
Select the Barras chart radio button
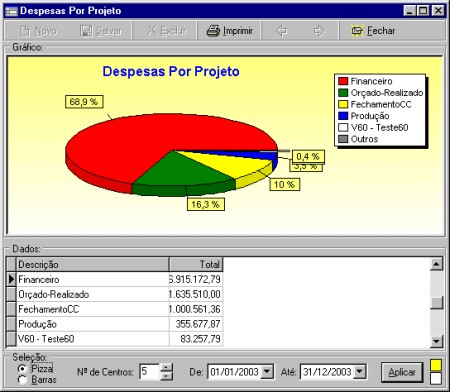(x=22, y=380)
